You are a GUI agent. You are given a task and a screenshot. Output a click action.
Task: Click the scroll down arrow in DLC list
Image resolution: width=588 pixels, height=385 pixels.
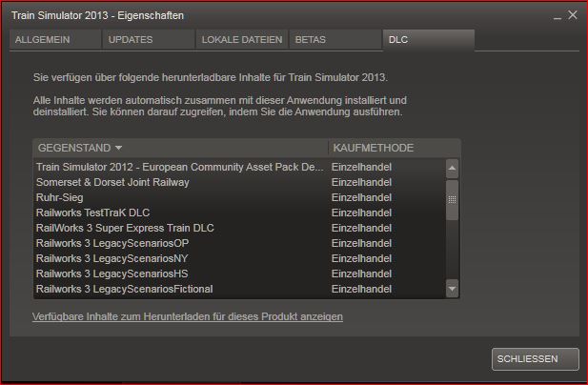coord(452,289)
